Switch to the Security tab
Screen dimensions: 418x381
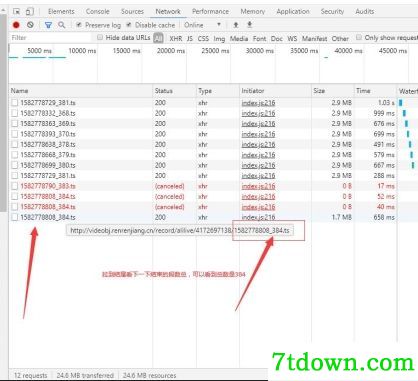[332, 12]
